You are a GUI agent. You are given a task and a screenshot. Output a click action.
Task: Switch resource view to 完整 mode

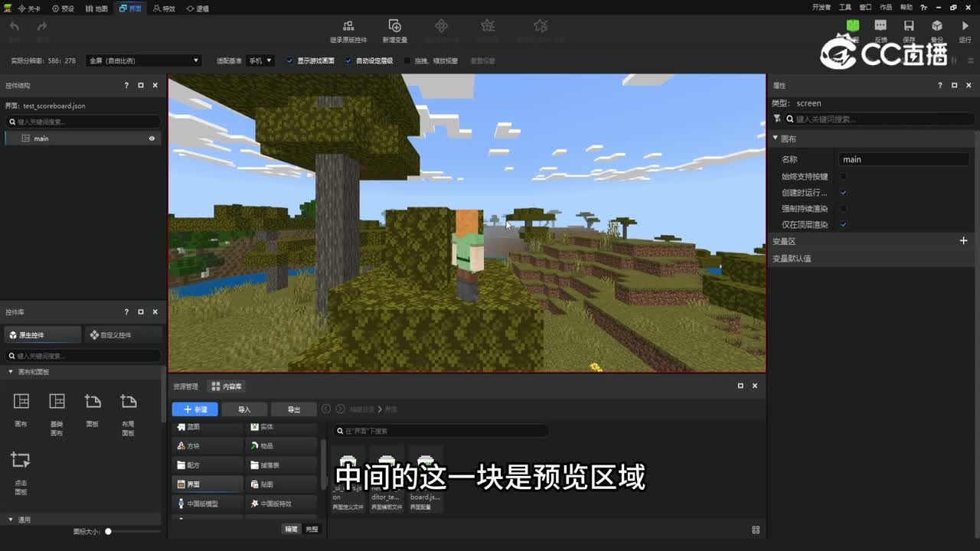(312, 530)
